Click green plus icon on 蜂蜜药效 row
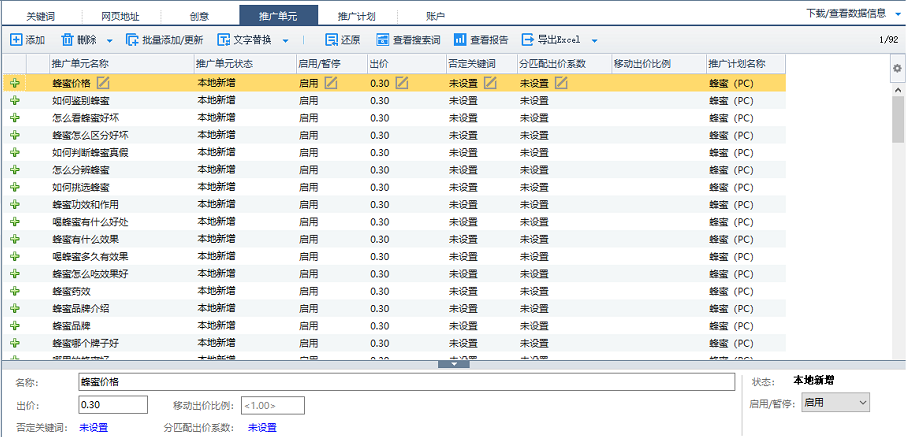 click(x=15, y=291)
